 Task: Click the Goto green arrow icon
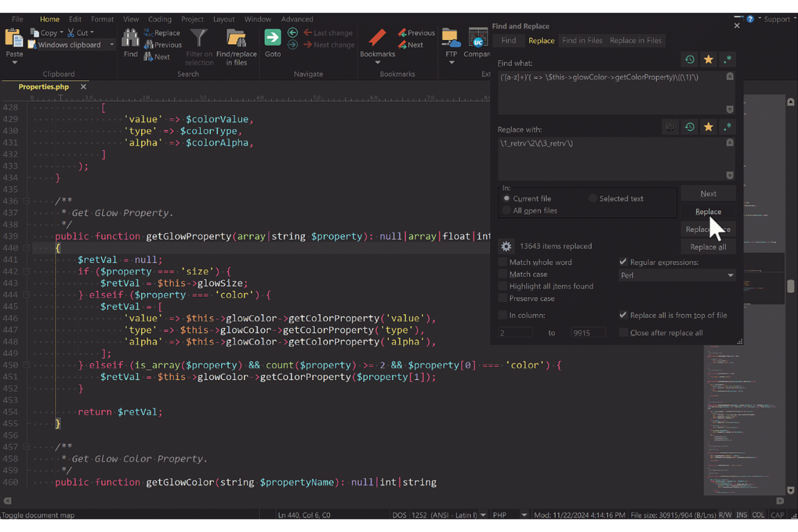273,37
